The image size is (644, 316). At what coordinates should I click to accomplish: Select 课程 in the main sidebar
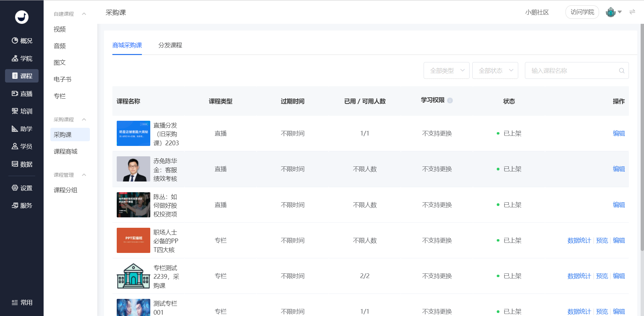(x=22, y=76)
